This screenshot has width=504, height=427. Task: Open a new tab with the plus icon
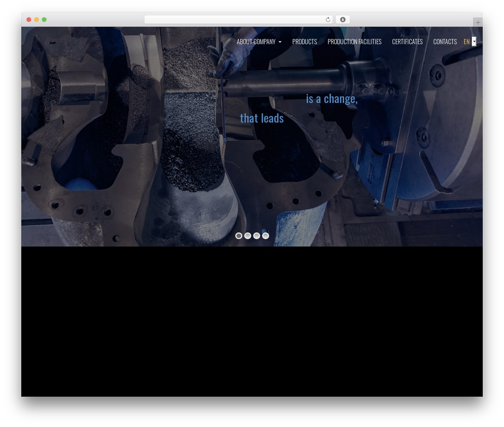pos(478,22)
